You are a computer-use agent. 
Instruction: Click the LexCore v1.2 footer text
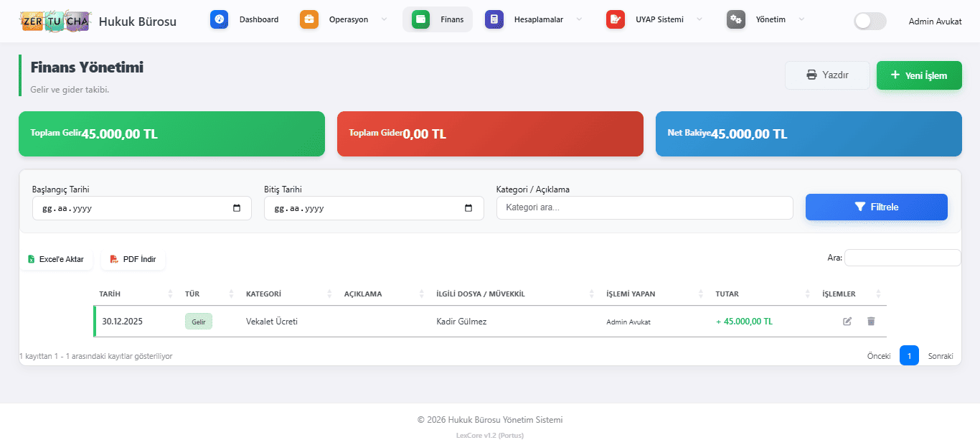[x=490, y=435]
